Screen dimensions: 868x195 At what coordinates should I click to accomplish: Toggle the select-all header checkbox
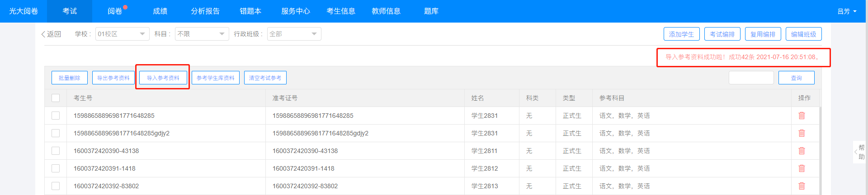pos(56,98)
